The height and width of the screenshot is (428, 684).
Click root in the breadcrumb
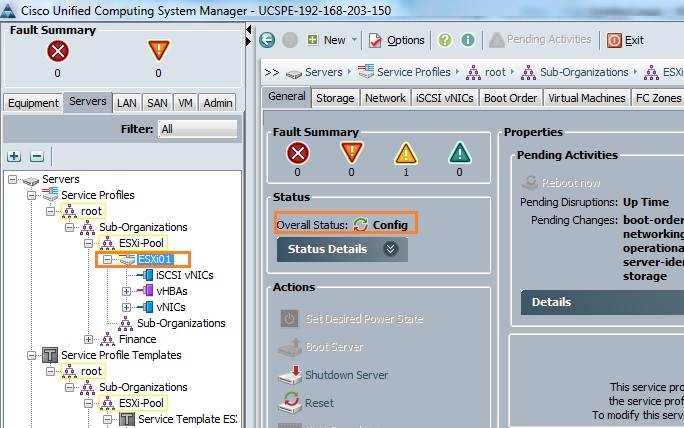(x=495, y=72)
